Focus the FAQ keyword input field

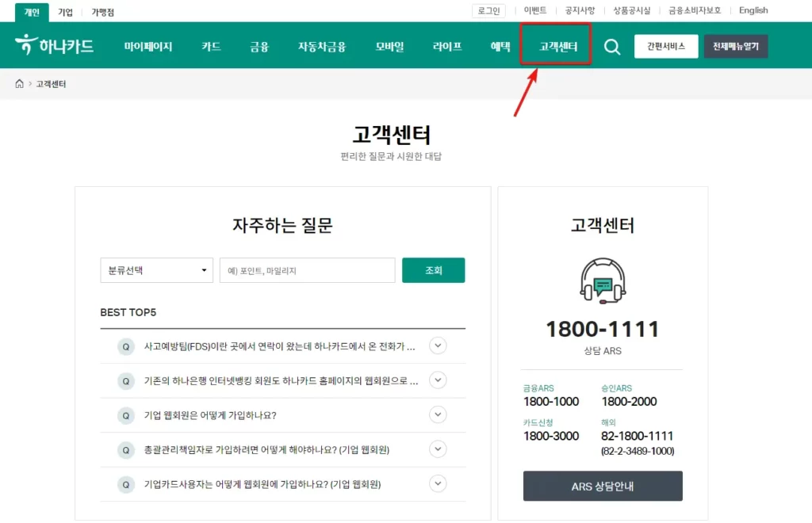(307, 270)
